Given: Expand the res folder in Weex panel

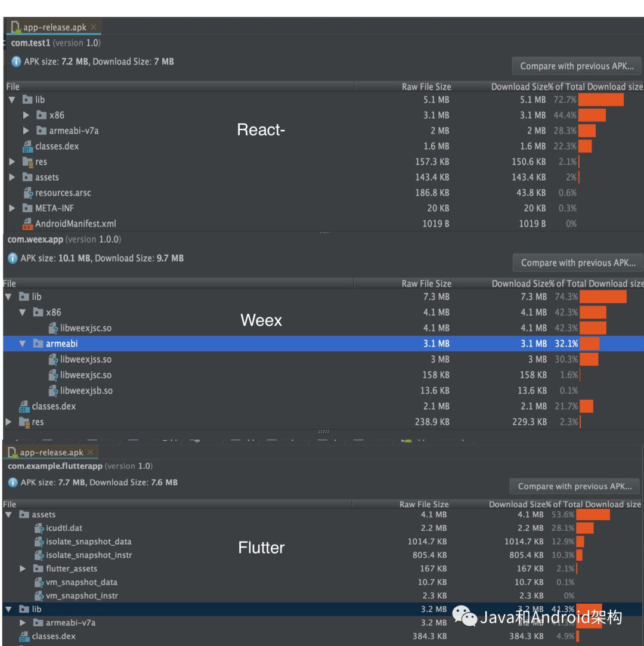Looking at the screenshot, I should pos(9,422).
